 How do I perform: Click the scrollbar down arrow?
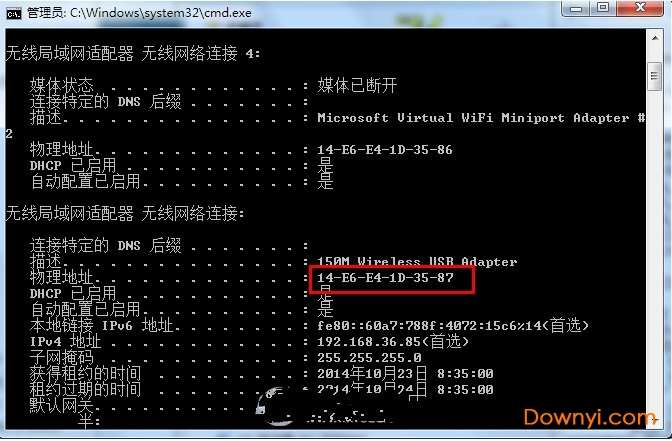655,421
